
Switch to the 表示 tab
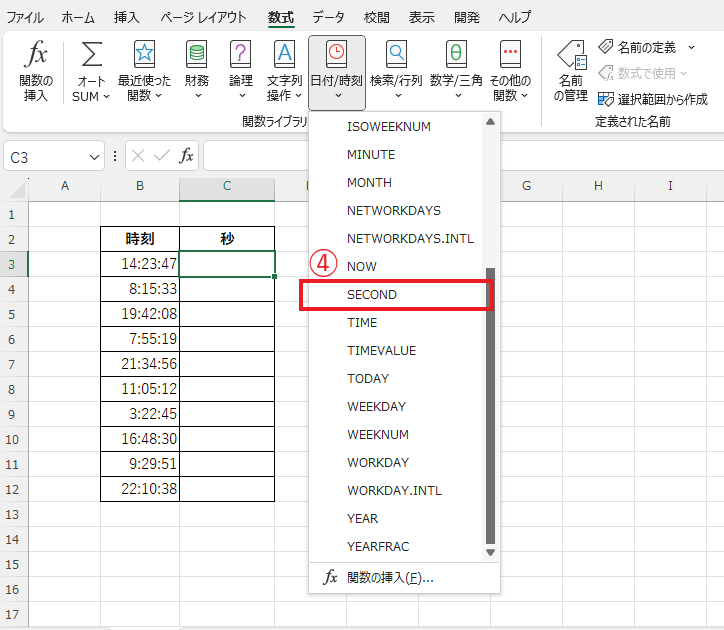(421, 18)
